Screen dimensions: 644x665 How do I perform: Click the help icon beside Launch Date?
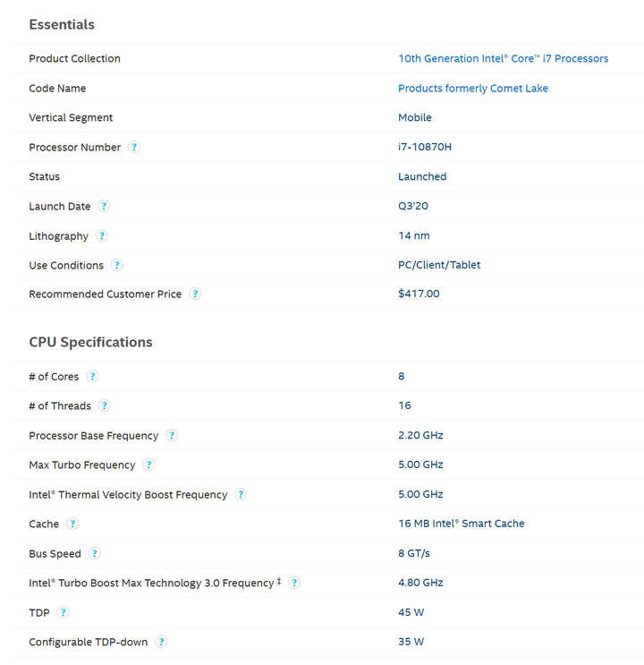[x=104, y=206]
